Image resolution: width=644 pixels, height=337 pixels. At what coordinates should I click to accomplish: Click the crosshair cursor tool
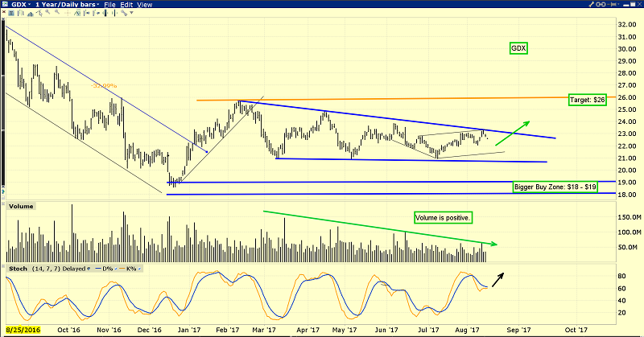point(67,13)
